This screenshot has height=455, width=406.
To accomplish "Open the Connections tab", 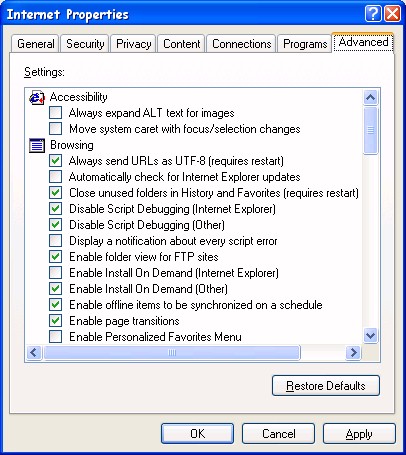I will coord(242,44).
